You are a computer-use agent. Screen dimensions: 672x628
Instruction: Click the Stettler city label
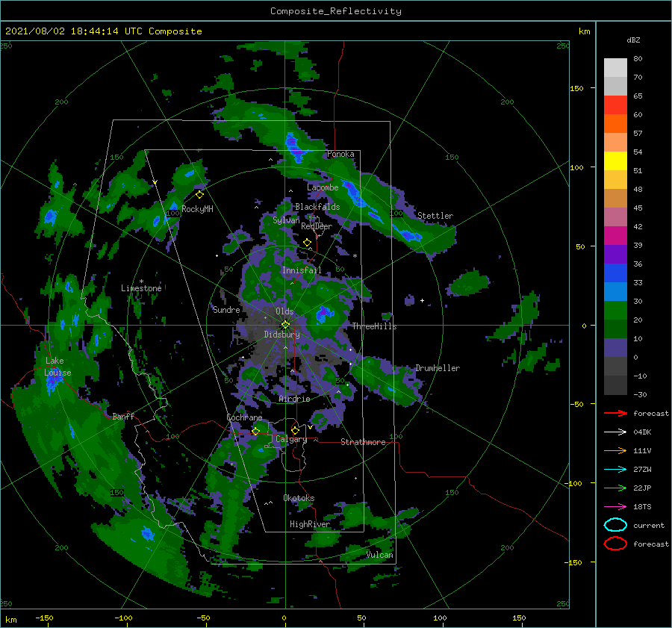point(435,216)
